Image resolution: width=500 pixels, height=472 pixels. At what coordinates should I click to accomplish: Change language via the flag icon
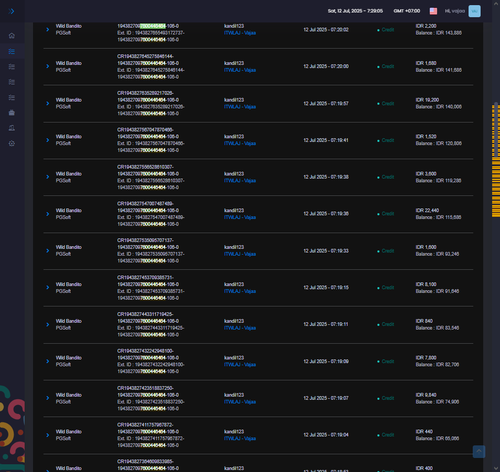coord(433,11)
